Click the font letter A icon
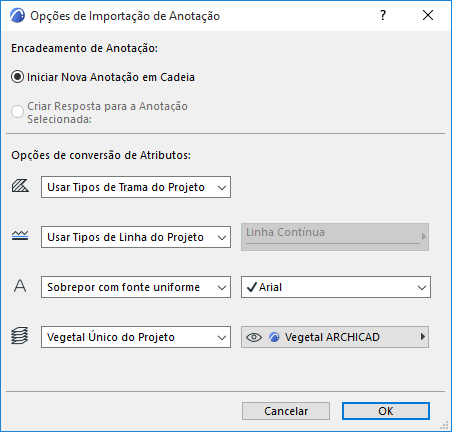Viewport: 452px width, 432px height. (x=20, y=286)
